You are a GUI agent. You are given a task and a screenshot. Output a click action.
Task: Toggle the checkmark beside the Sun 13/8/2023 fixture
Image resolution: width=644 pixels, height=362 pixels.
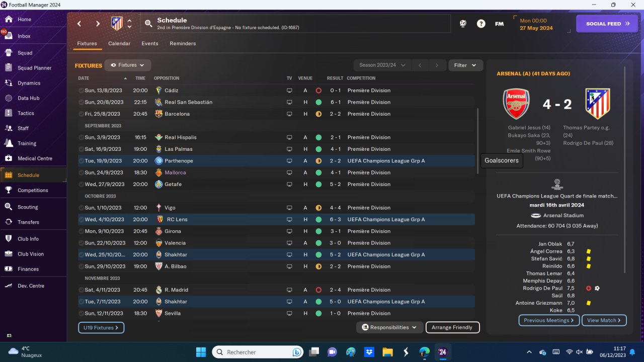tap(81, 90)
